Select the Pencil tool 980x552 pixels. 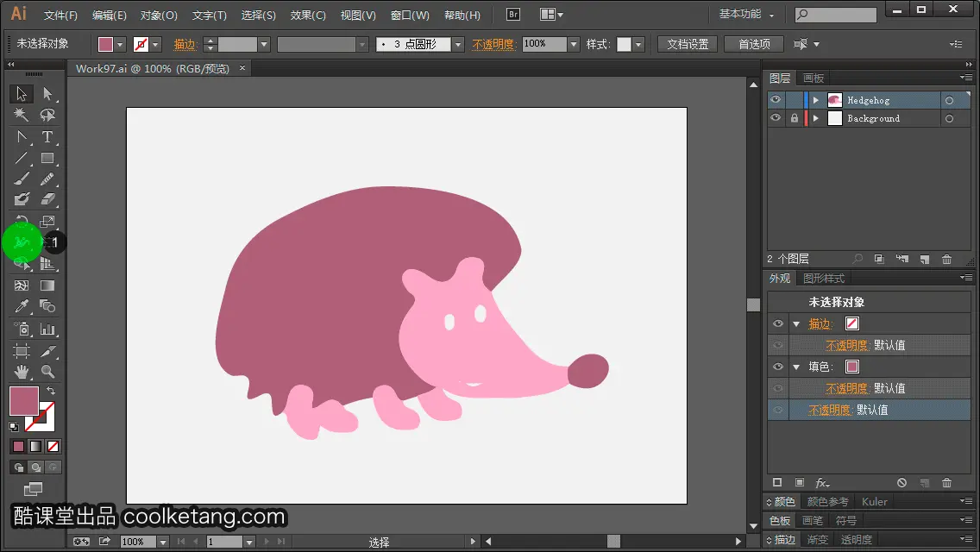click(47, 179)
